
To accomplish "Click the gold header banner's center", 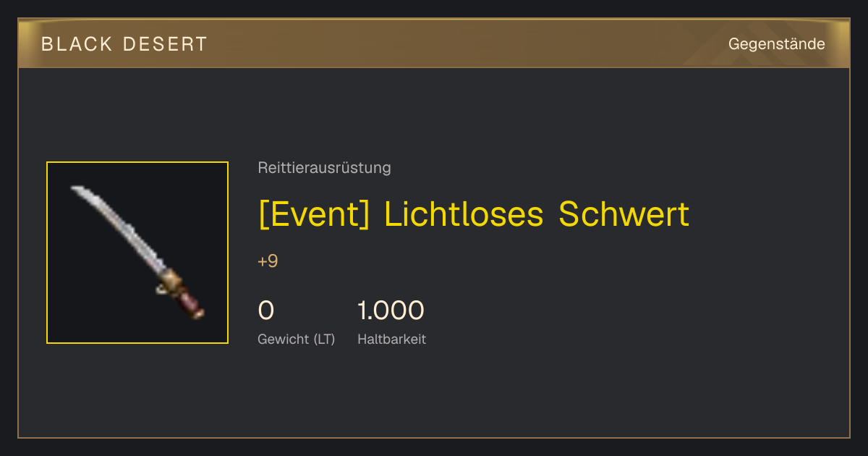I will 434,43.
